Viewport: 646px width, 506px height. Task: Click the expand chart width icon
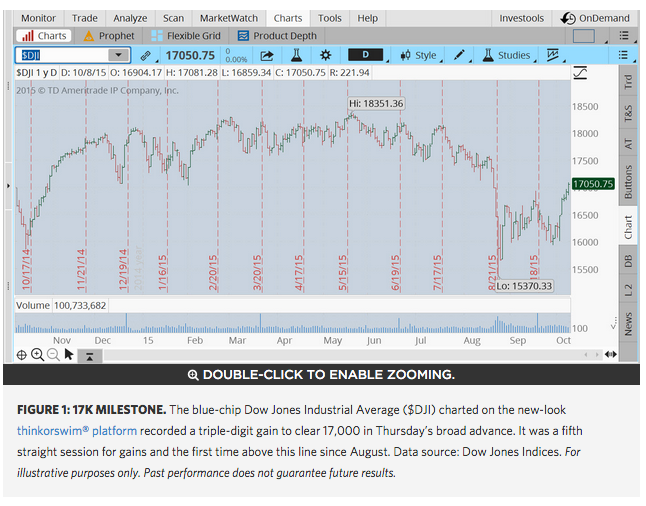coord(611,354)
